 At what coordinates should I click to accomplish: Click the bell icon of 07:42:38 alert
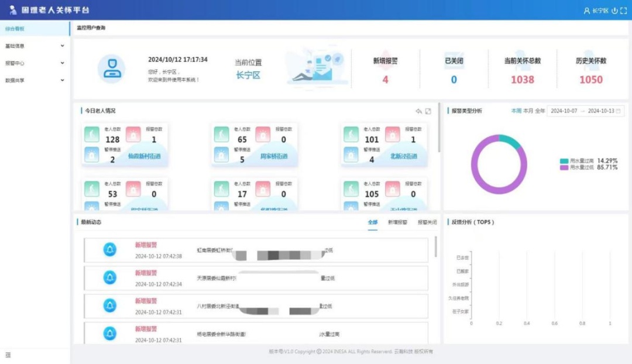tap(110, 249)
